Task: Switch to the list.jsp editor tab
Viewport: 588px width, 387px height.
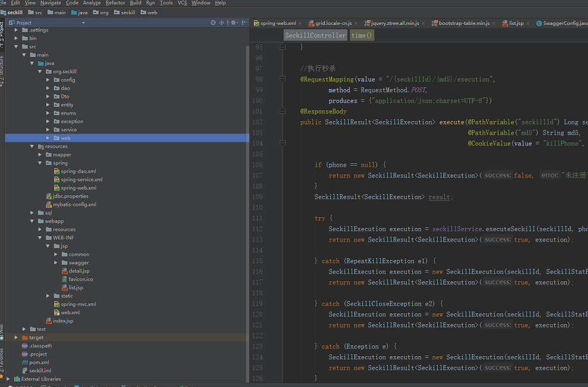Action: point(516,23)
